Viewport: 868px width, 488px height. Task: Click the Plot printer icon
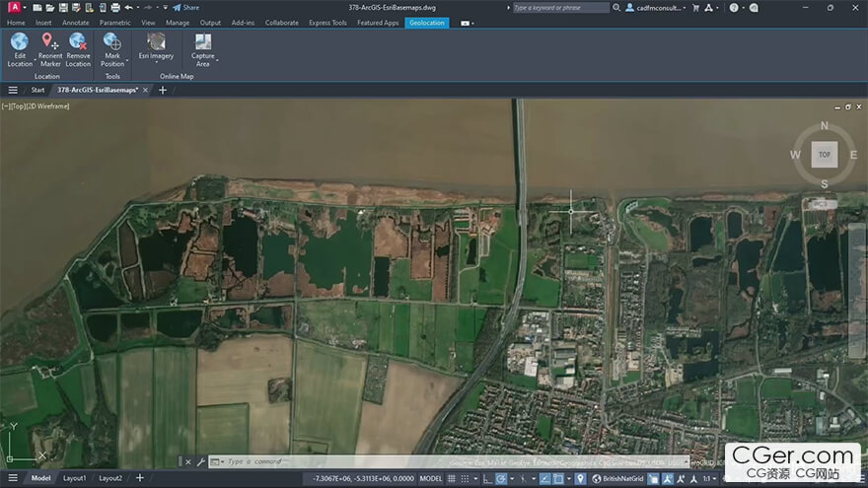click(x=115, y=8)
